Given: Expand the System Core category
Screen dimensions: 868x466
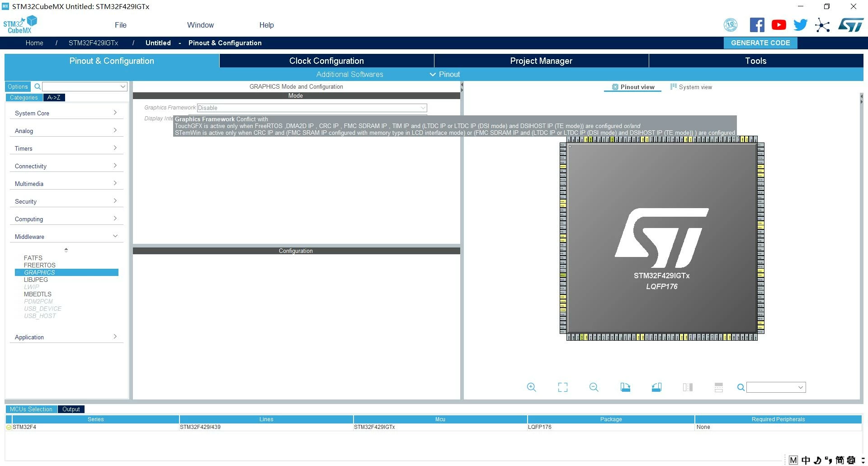Looking at the screenshot, I should click(66, 113).
